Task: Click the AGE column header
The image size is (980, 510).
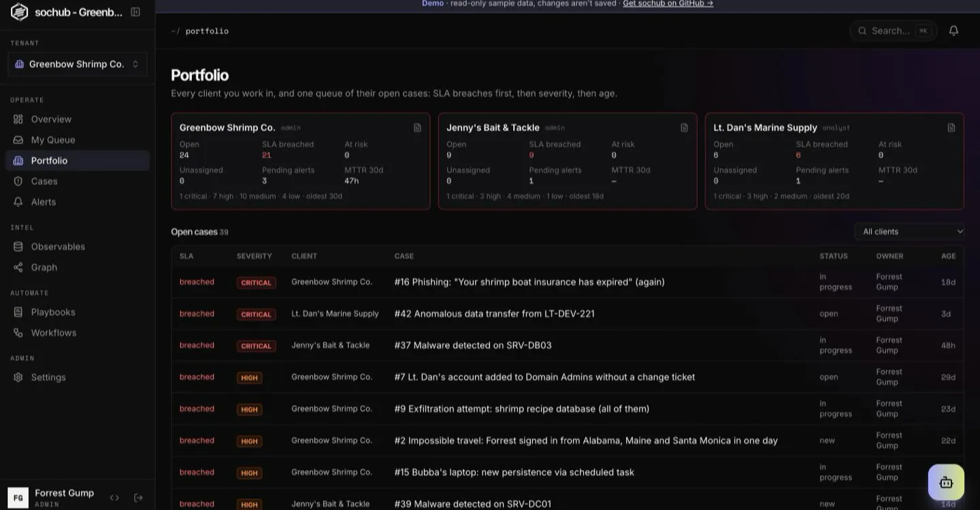Action: [x=949, y=256]
